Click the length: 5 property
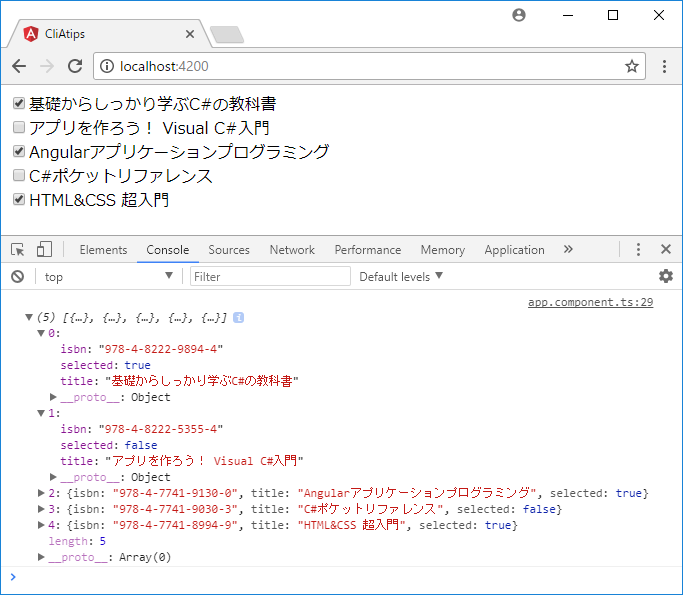Screen dimensions: 683x595 click(x=77, y=541)
